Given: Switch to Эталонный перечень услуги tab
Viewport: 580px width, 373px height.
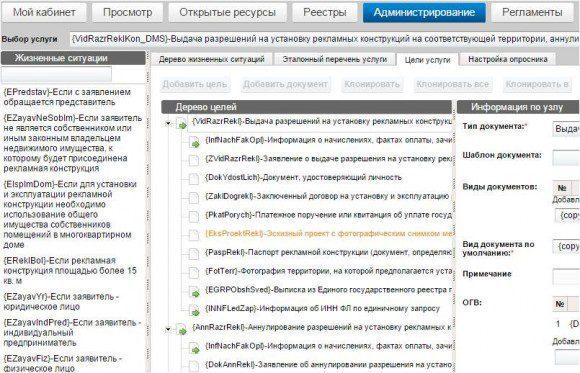Looking at the screenshot, I should (x=334, y=59).
